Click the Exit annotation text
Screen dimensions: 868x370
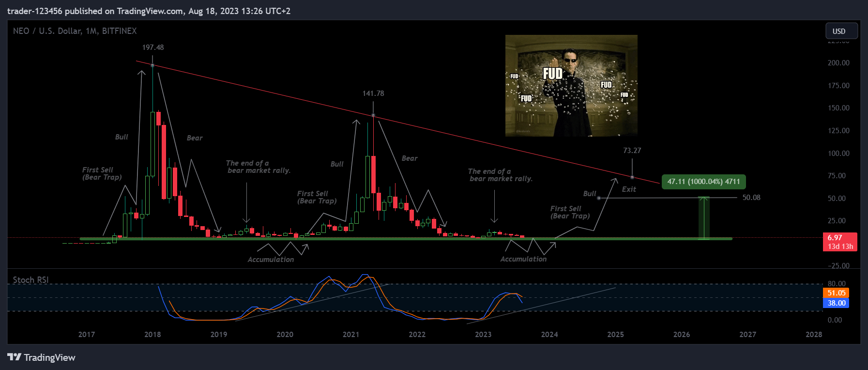629,189
